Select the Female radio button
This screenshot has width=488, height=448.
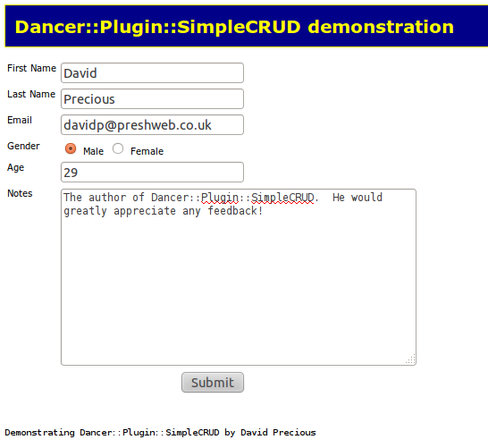(118, 148)
